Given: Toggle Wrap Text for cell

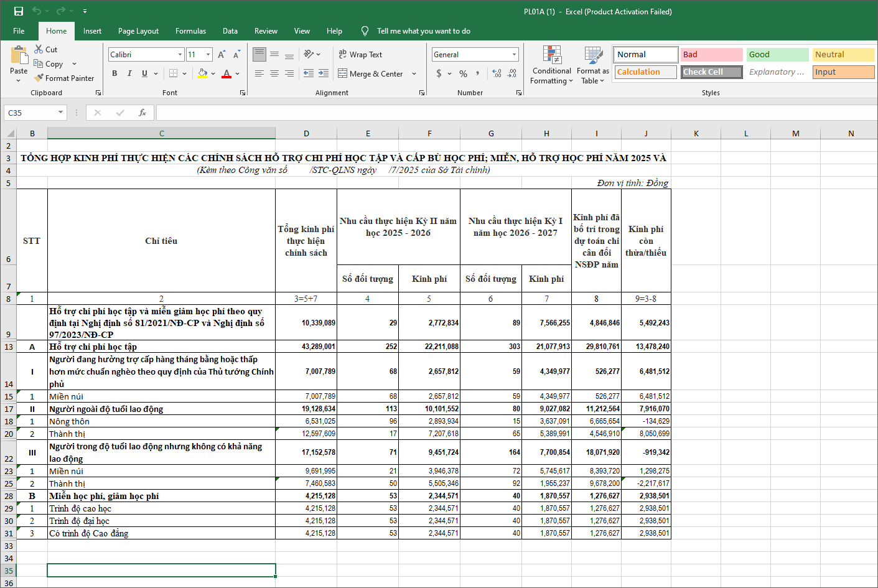Looking at the screenshot, I should [360, 55].
